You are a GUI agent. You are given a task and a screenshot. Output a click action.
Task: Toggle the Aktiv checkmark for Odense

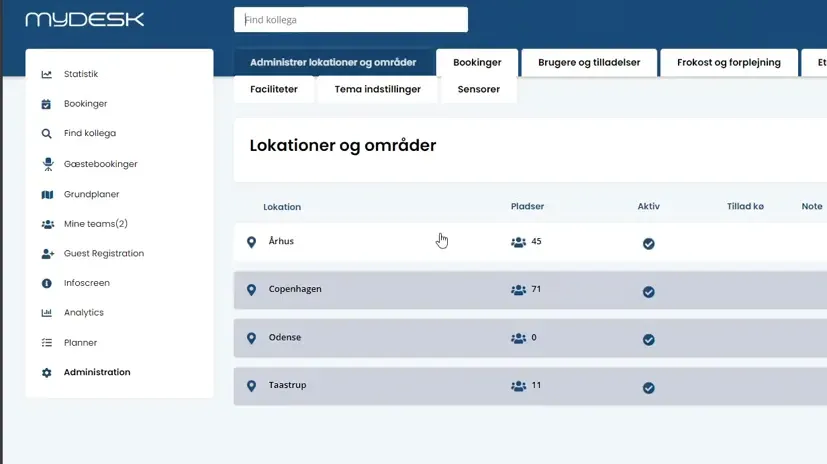pos(649,340)
